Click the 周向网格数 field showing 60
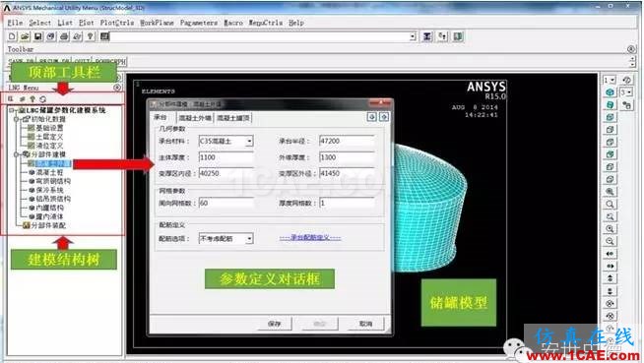The image size is (644, 363). [226, 203]
